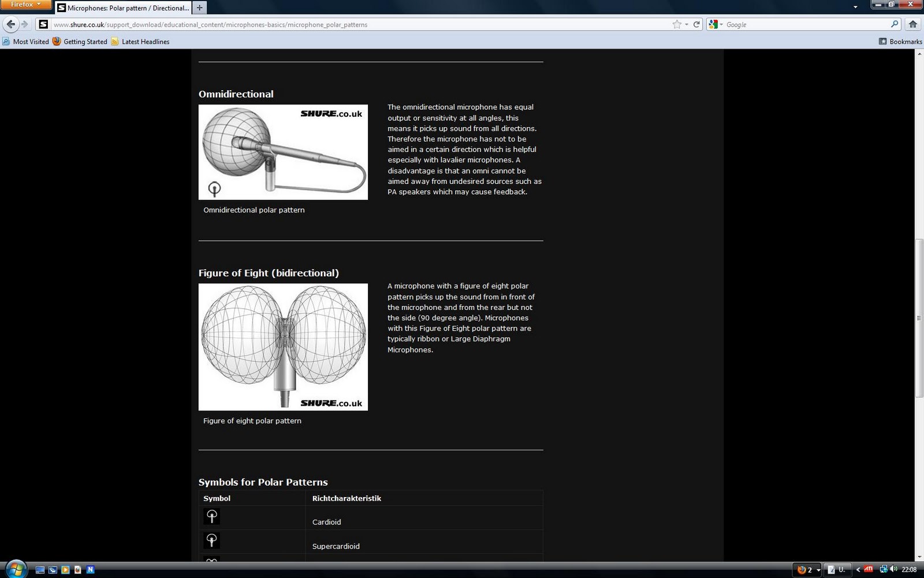924x578 pixels.
Task: Click the Figure of Eight (bidirectional) heading
Action: pos(269,273)
